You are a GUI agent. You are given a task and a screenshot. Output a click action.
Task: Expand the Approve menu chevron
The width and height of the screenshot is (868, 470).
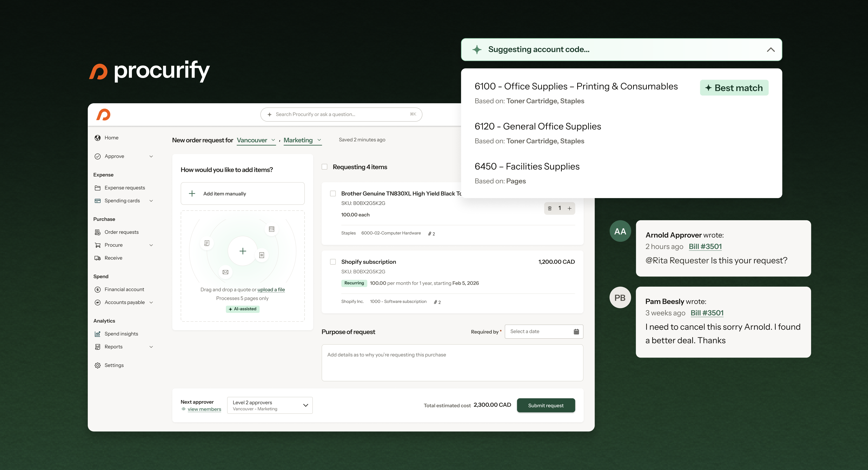point(151,156)
